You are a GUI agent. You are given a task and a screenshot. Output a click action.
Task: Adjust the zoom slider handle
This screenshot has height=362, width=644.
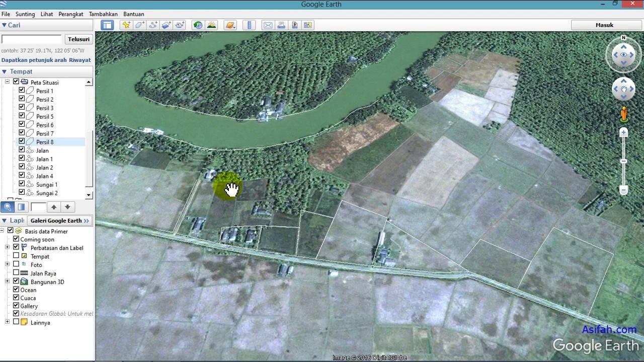pyautogui.click(x=624, y=161)
